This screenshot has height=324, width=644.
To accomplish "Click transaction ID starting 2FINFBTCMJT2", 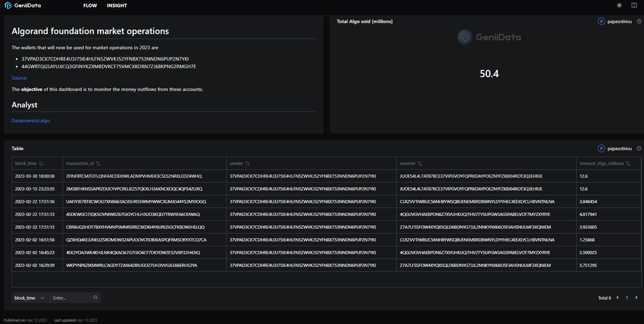I will tap(134, 176).
